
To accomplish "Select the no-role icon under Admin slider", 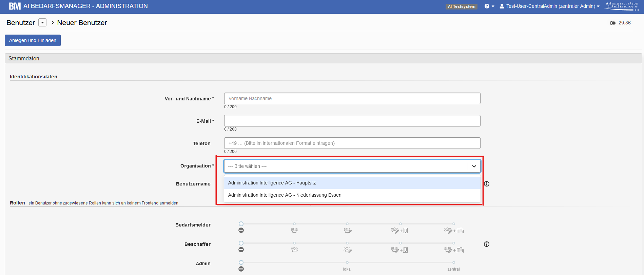I will coord(241,269).
